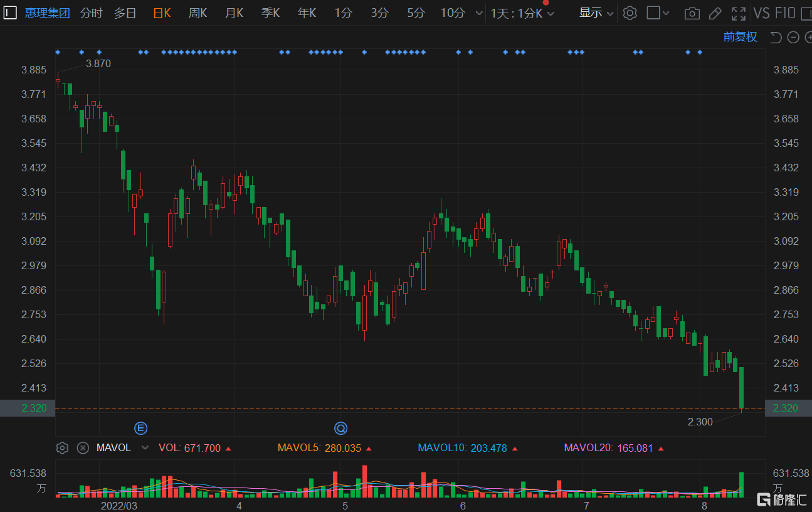This screenshot has height=512, width=812.
Task: Enter fullscreen chart mode
Action: (x=739, y=13)
